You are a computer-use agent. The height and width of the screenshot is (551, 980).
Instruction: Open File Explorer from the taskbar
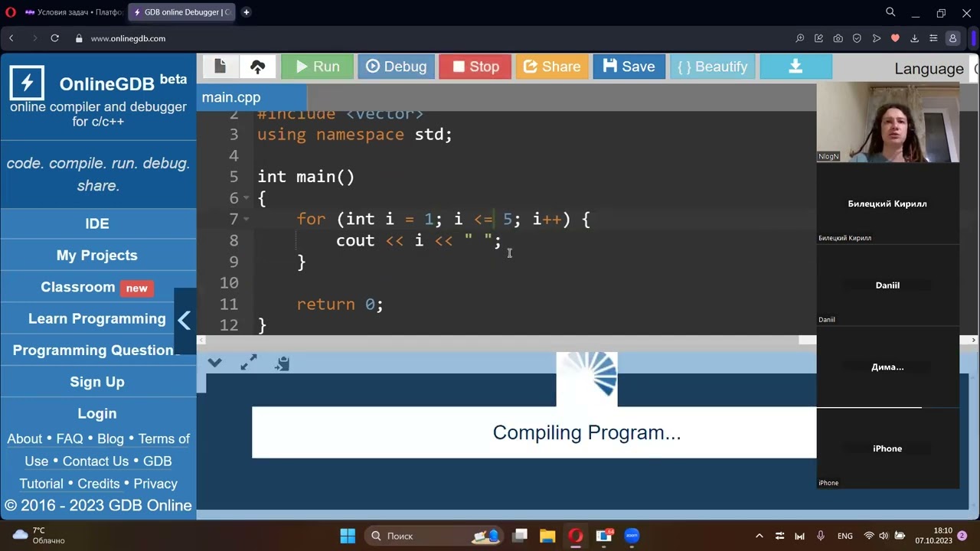tap(547, 536)
